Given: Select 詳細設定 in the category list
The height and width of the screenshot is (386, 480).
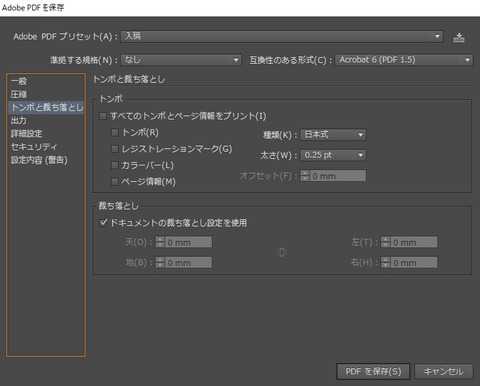Looking at the screenshot, I should click(45, 134).
